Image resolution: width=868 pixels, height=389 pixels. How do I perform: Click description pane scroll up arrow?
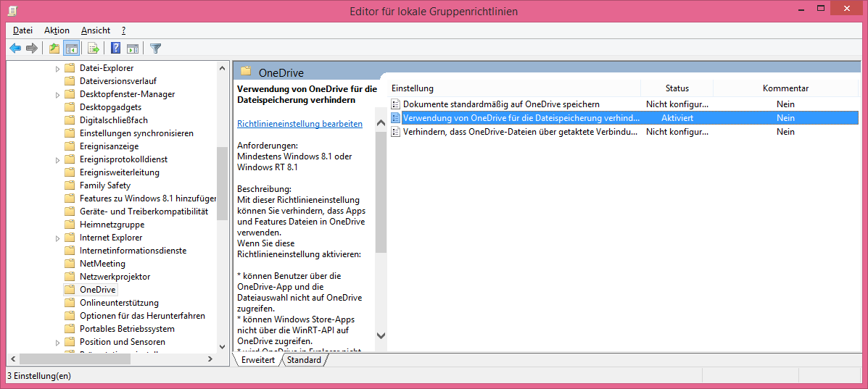point(381,123)
